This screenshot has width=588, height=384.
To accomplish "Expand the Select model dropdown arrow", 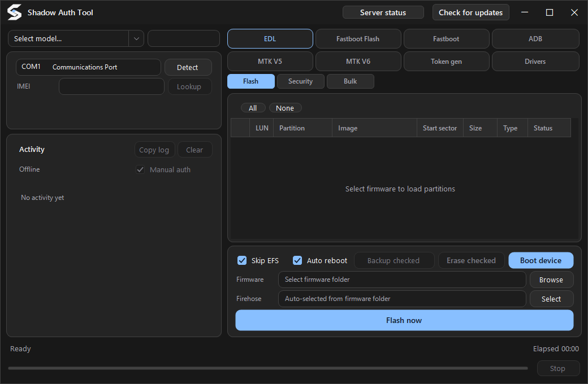I will point(136,38).
